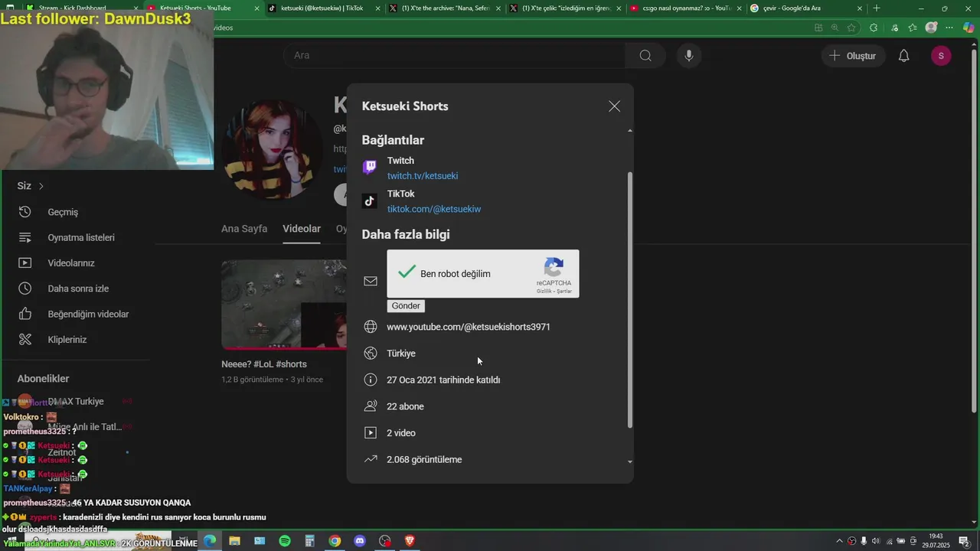This screenshot has height=551, width=980.
Task: Click the dialog's vertical scrollbar
Action: (x=630, y=298)
